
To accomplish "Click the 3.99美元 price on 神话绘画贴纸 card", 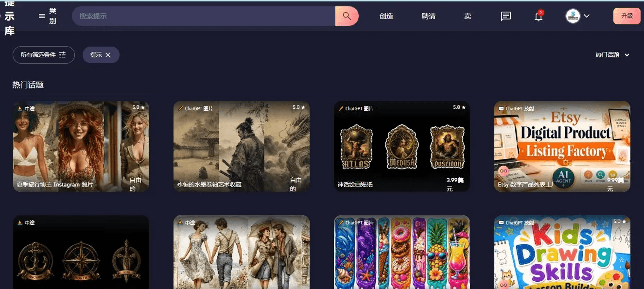I will pos(455,185).
